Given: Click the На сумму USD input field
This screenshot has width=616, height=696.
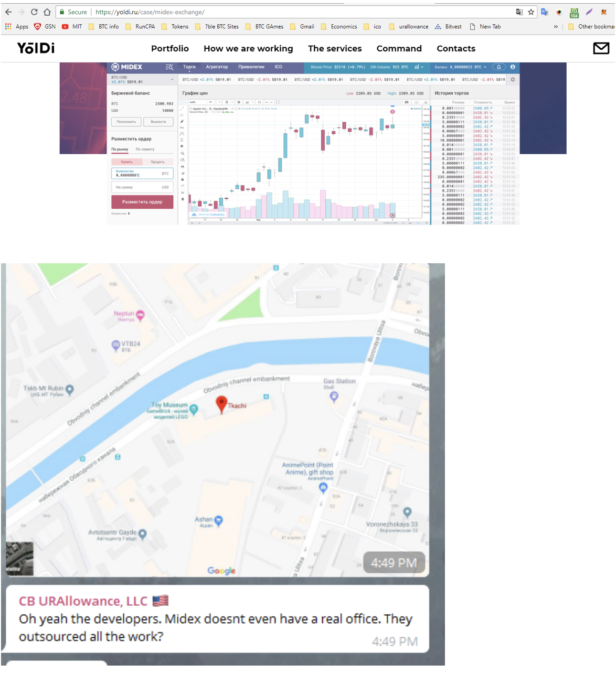Looking at the screenshot, I should click(x=142, y=187).
